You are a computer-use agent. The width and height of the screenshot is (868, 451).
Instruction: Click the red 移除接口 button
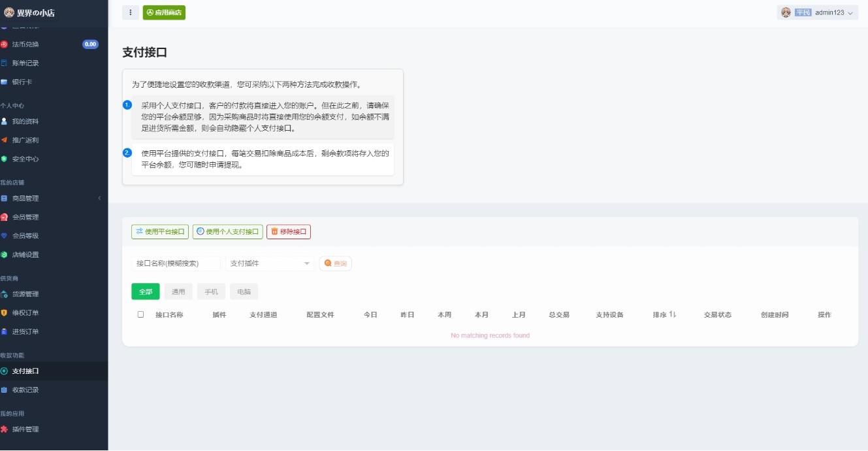pos(289,231)
